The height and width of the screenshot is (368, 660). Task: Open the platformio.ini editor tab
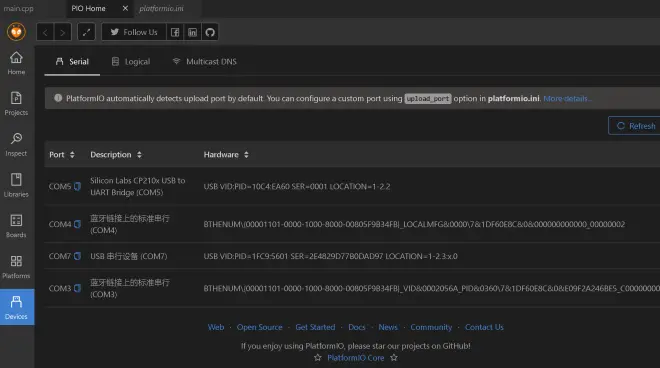(162, 8)
